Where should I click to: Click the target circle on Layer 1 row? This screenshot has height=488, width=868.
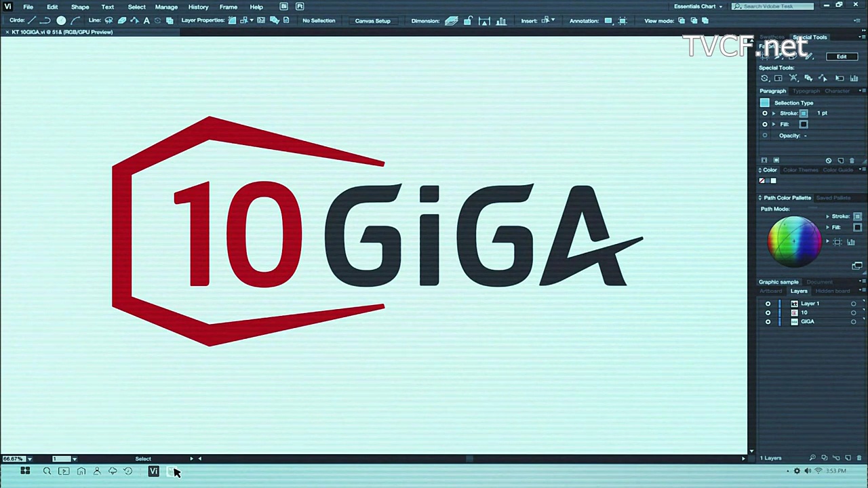pyautogui.click(x=853, y=304)
